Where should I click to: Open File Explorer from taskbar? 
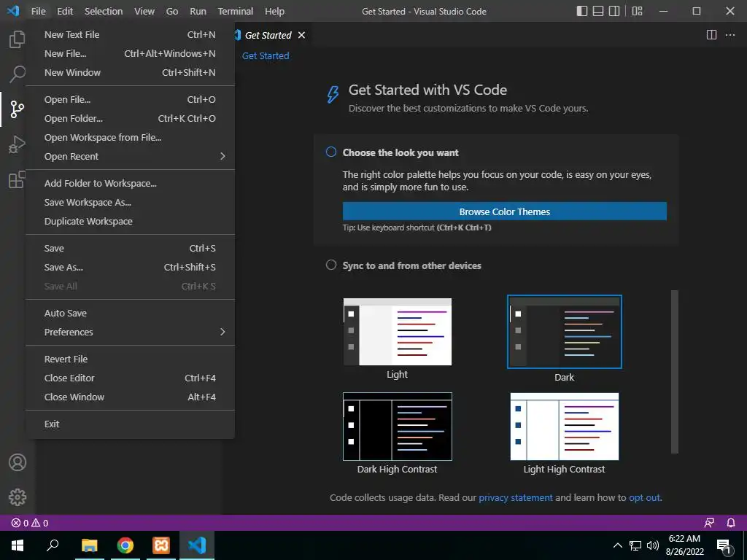pos(89,545)
